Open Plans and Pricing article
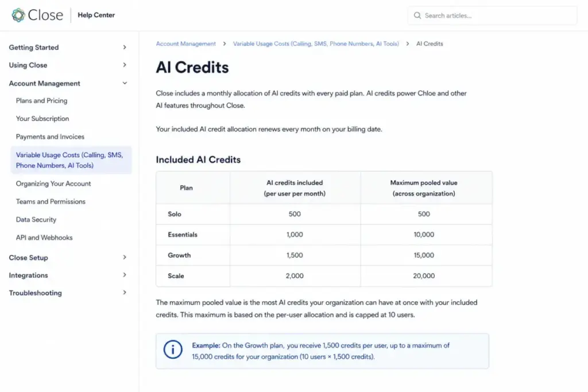 (x=41, y=100)
